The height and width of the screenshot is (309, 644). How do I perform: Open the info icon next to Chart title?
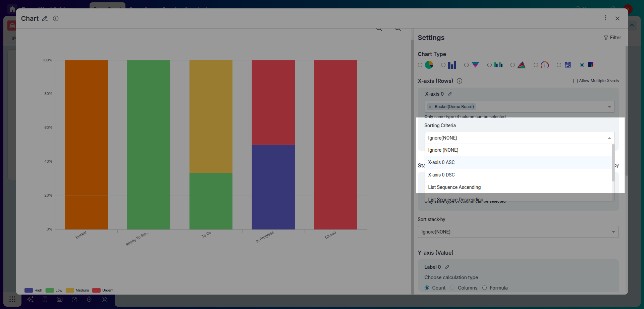56,18
